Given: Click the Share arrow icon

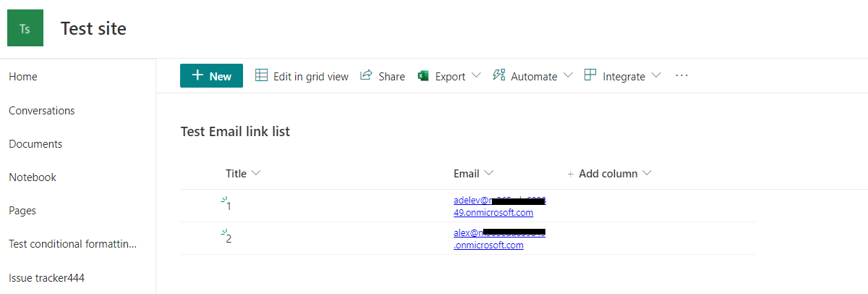Looking at the screenshot, I should coord(366,75).
